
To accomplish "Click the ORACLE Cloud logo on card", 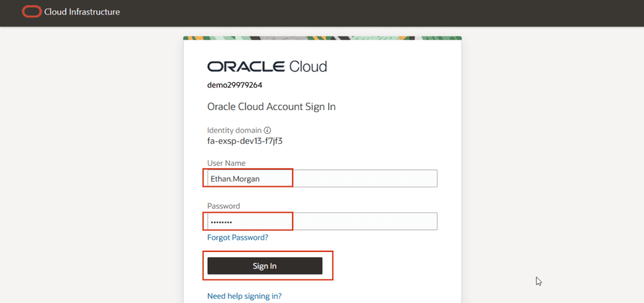I will coord(267,67).
